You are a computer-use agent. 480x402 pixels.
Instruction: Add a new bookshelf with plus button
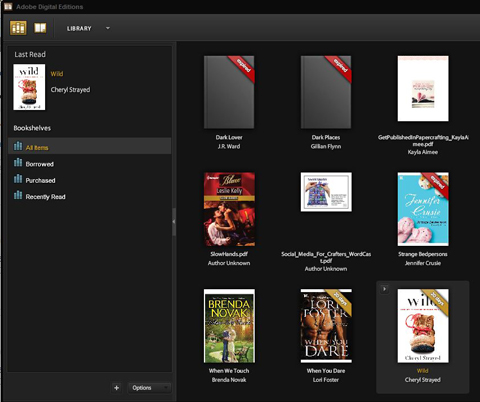tap(116, 388)
